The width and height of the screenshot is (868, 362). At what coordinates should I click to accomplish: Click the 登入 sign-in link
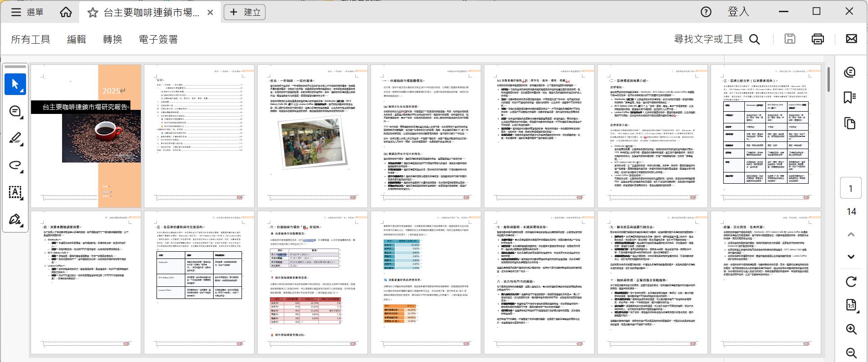[738, 12]
